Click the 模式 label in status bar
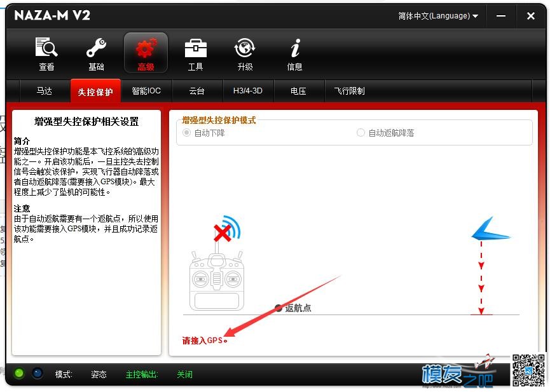Image resolution: width=550 pixels, height=392 pixels. tap(64, 374)
